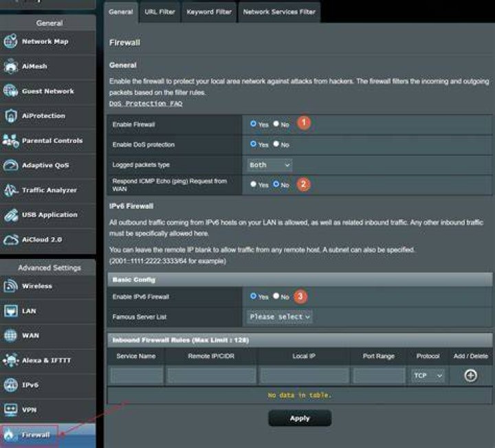Image resolution: width=495 pixels, height=448 pixels.
Task: Click the USB Application icon
Action: pos(10,215)
